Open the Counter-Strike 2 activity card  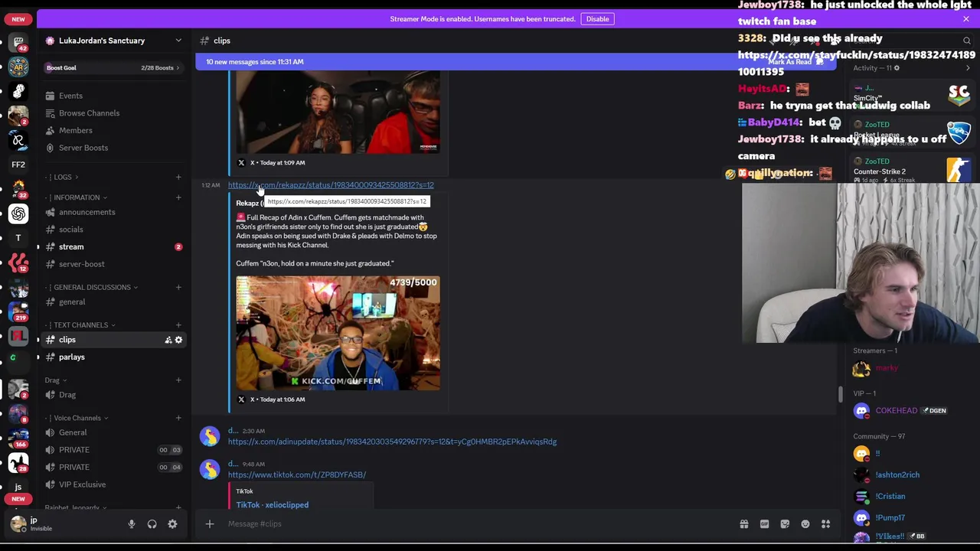tap(913, 170)
